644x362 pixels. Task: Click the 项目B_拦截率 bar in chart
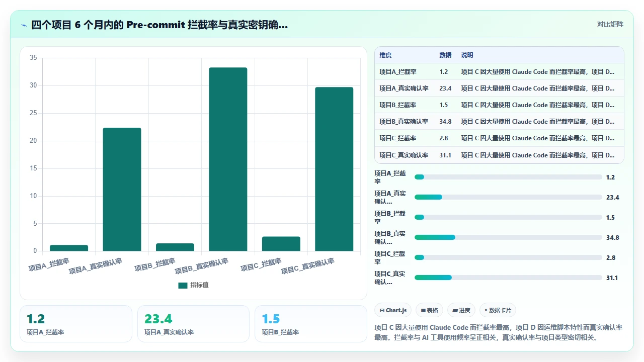tap(175, 247)
